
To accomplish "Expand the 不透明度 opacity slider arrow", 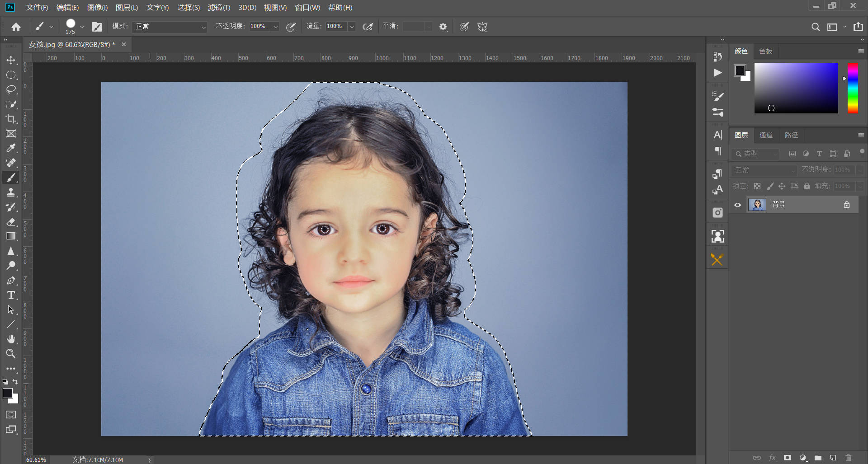I will [x=275, y=27].
